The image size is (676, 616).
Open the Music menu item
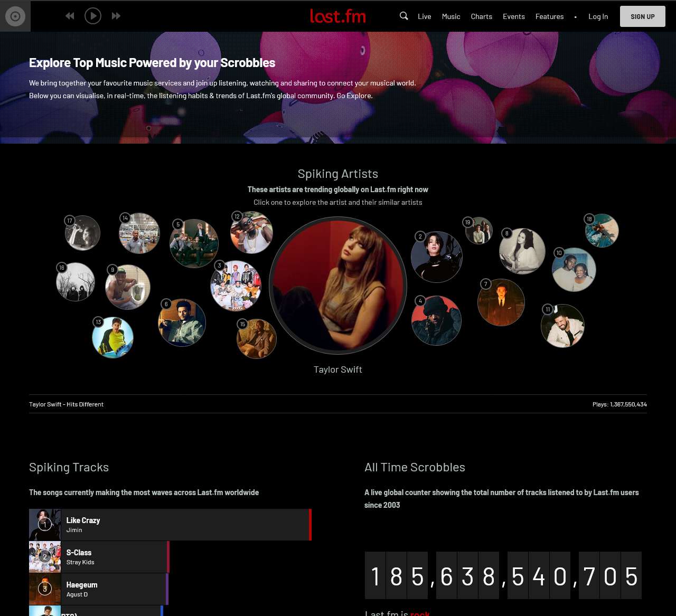pyautogui.click(x=451, y=16)
